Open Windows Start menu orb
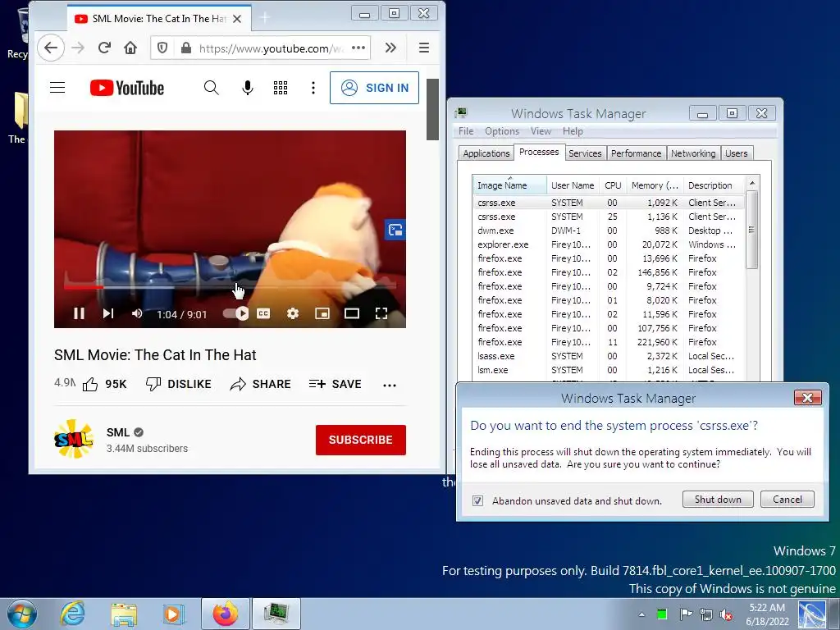The height and width of the screenshot is (630, 840). click(22, 614)
